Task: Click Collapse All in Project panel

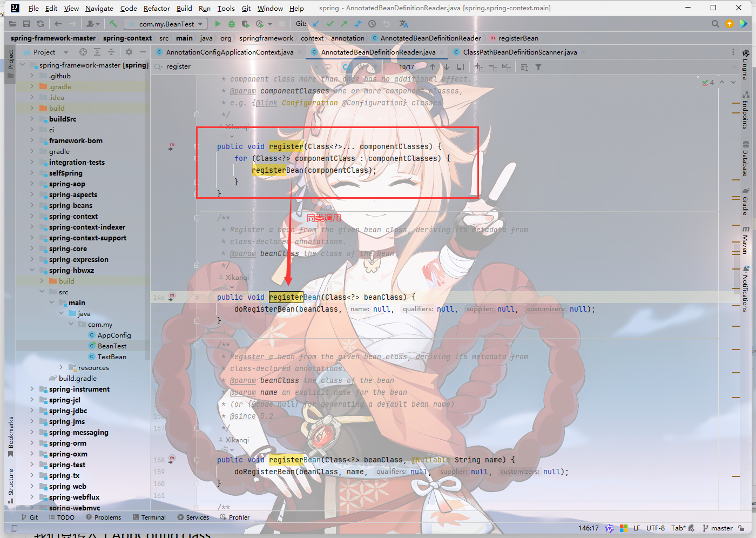Action: (111, 52)
